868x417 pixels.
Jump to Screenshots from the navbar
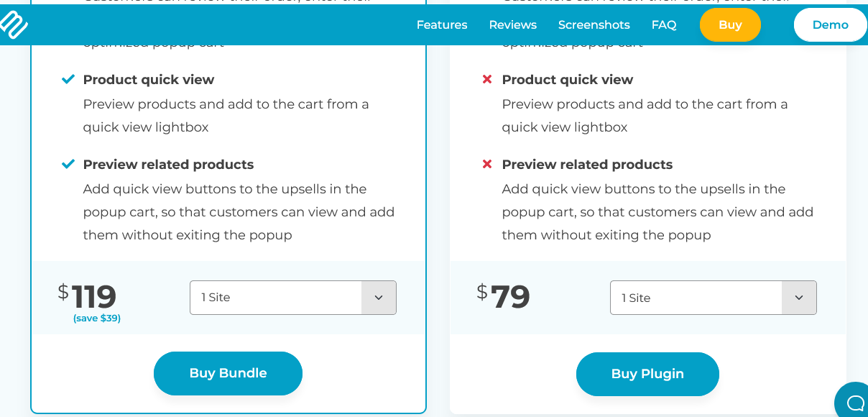(594, 25)
